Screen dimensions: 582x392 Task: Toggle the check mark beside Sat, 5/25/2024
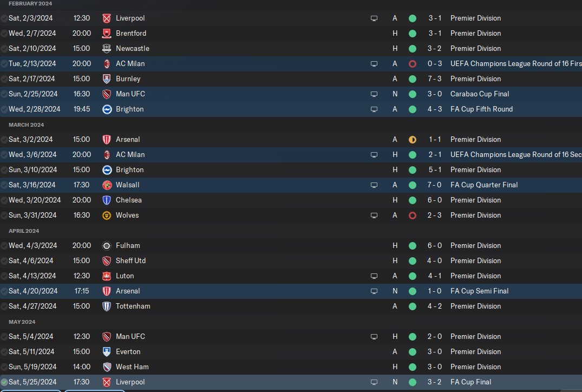[x=4, y=382]
